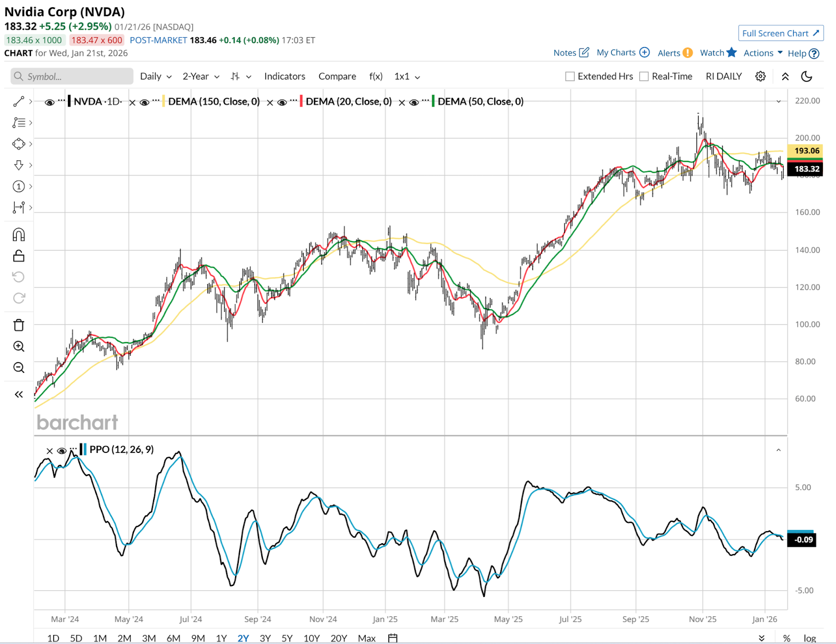Click the Symbol search field
This screenshot has height=644, width=836.
(x=72, y=76)
